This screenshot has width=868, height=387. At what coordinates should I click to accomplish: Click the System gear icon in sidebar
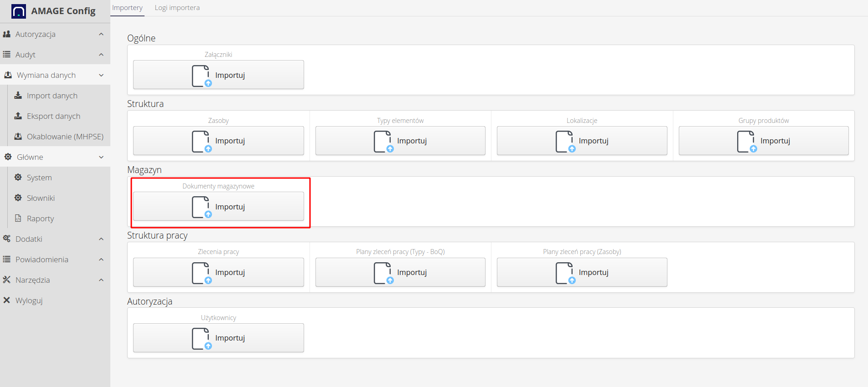pos(18,178)
